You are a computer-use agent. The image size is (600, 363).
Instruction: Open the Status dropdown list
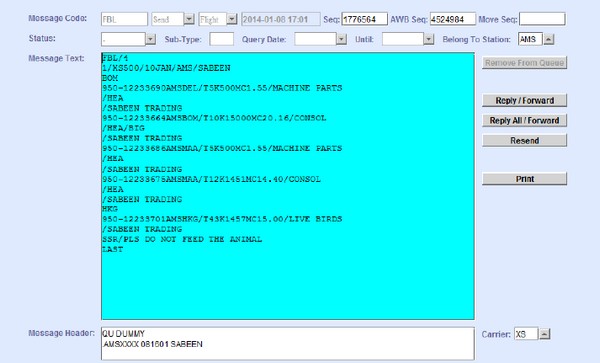(150, 39)
